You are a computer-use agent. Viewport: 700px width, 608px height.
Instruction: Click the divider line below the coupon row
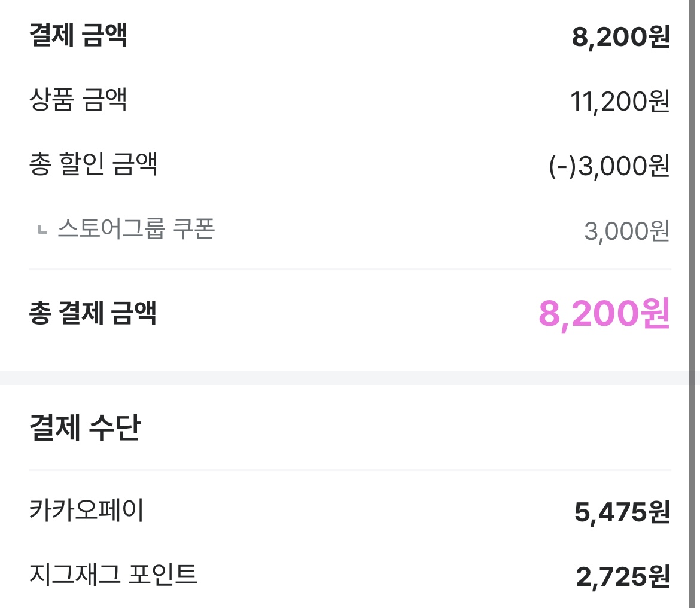coord(350,270)
